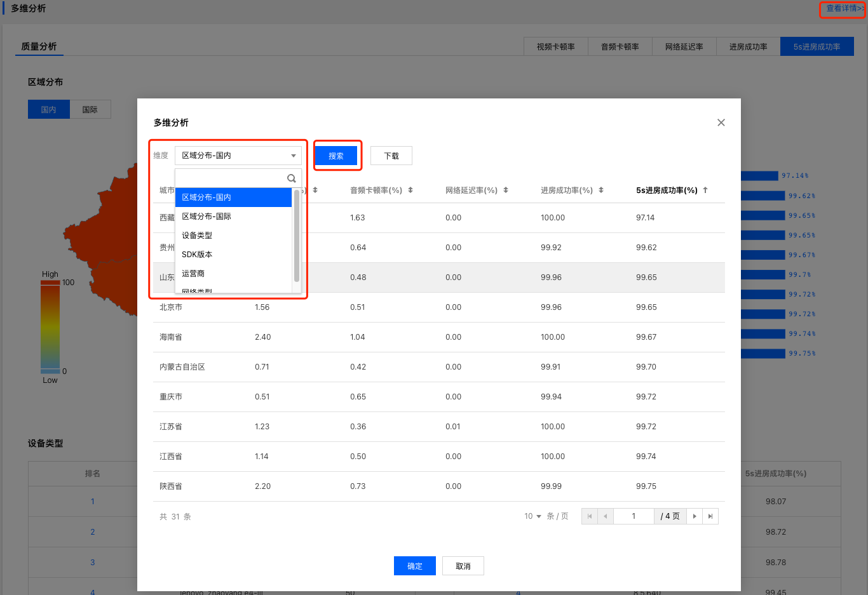Viewport: 868px width, 595px height.
Task: Close the 多维分析 dialog with X icon
Action: point(721,123)
